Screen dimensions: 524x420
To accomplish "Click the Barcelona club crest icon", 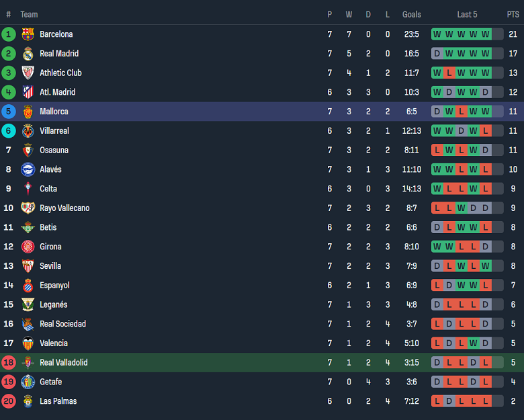I will click(x=28, y=34).
